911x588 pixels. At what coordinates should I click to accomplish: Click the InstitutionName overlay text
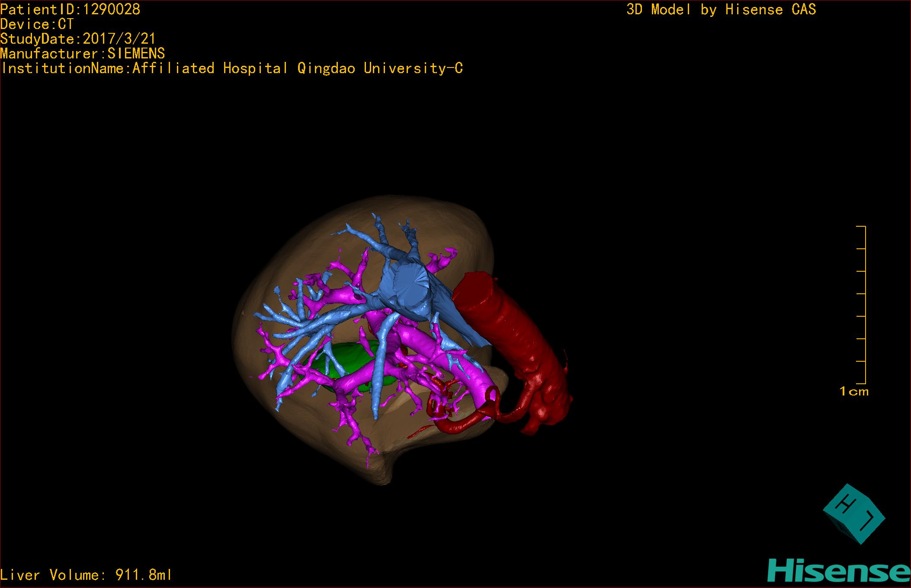click(x=232, y=68)
